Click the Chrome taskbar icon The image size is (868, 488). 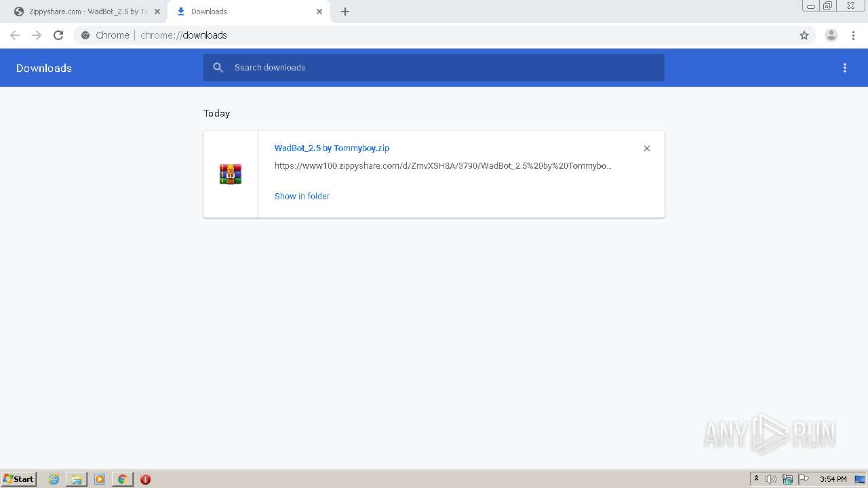tap(122, 479)
